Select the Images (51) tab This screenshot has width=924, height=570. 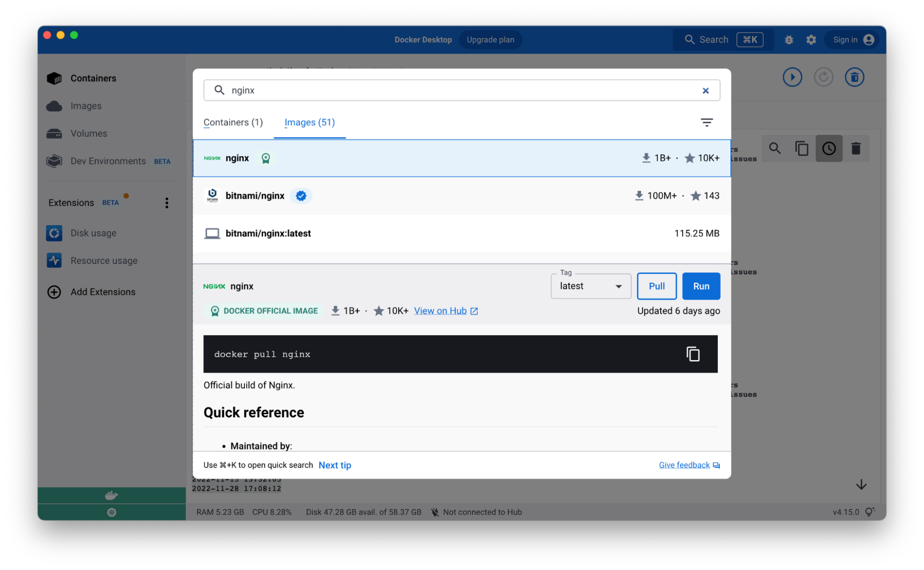coord(310,122)
